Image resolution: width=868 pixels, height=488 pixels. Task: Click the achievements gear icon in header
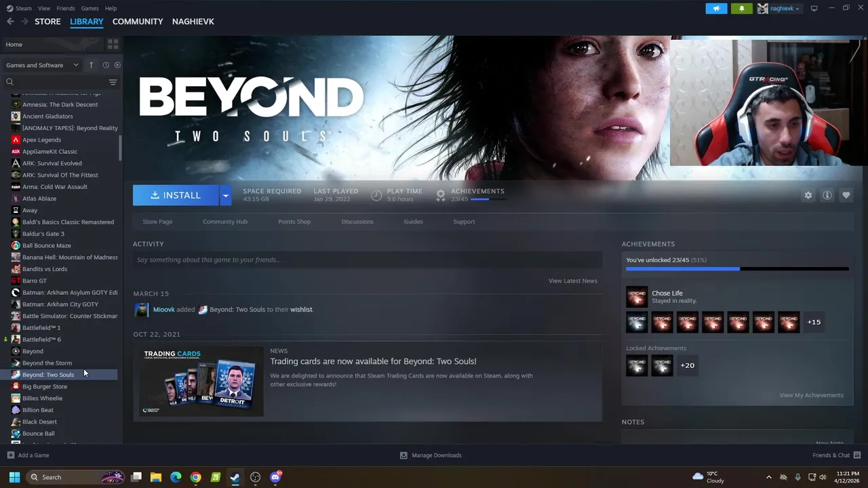[441, 195]
